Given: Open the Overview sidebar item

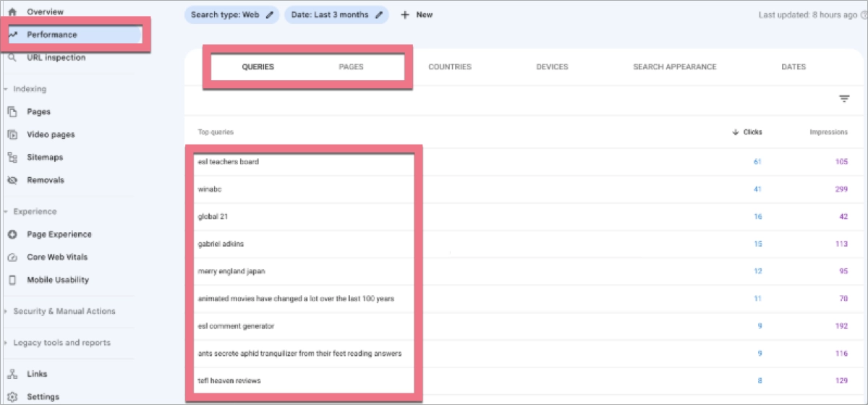Looking at the screenshot, I should [x=45, y=12].
